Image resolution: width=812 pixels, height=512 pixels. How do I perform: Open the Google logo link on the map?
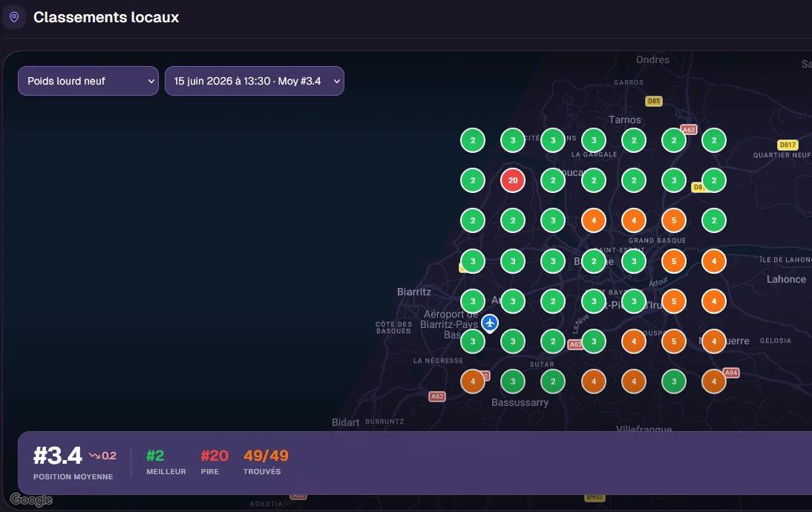click(31, 499)
